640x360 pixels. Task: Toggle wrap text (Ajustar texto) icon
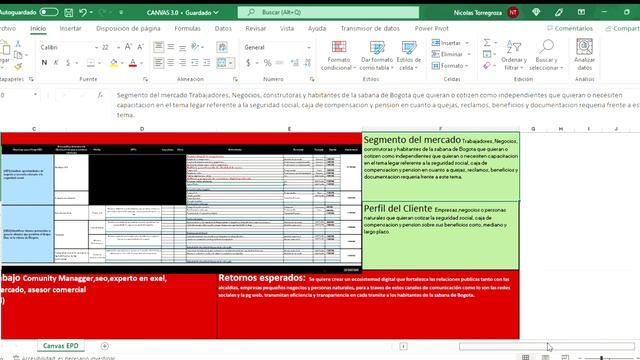click(222, 47)
